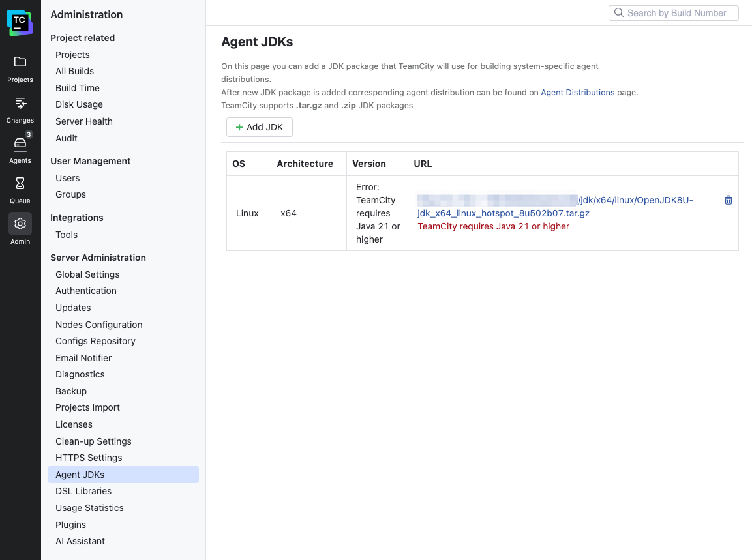Focus the Search by Build Number field
752x560 pixels.
(673, 13)
